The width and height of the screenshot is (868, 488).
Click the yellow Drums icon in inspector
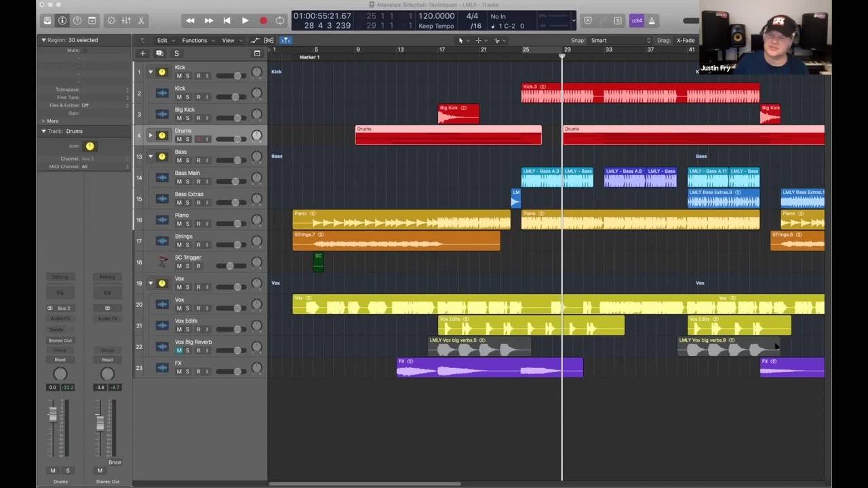click(90, 146)
